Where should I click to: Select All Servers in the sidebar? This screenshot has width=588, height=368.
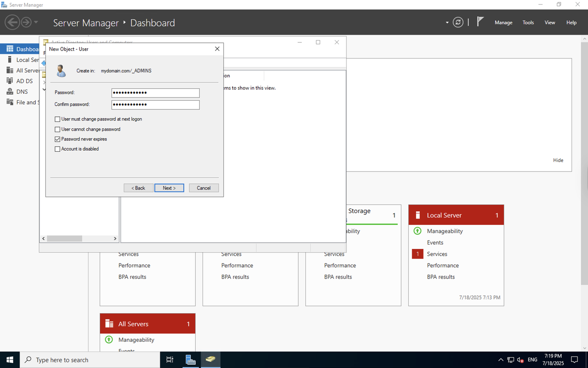pyautogui.click(x=19, y=70)
